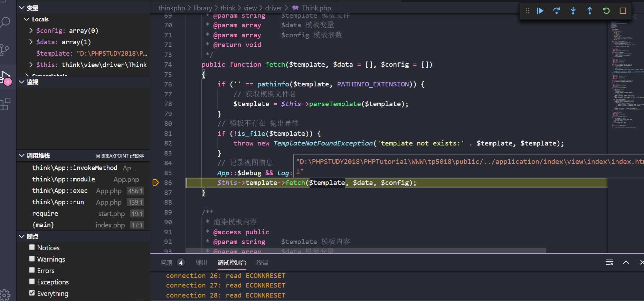The height and width of the screenshot is (301, 644).
Task: Collapse the 断点 breakpoints section
Action: point(22,236)
